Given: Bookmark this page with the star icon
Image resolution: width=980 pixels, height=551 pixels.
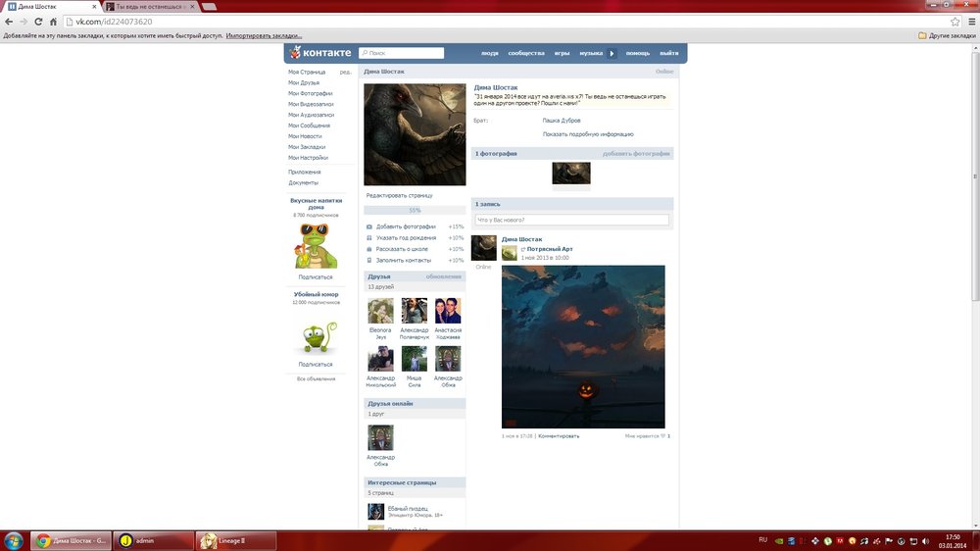Looking at the screenshot, I should point(955,22).
